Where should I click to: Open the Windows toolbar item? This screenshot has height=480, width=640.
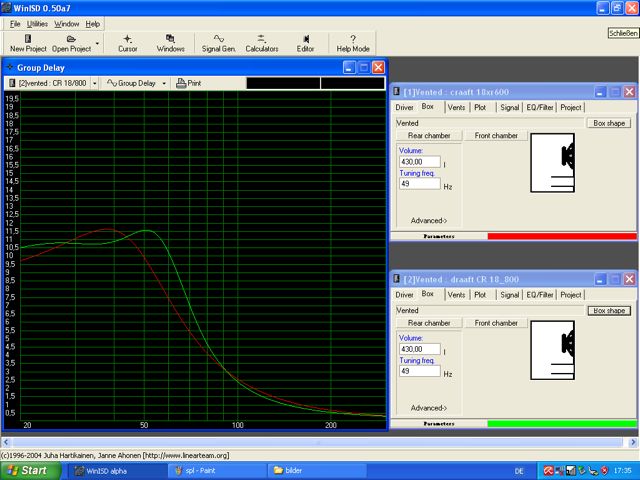click(x=170, y=38)
